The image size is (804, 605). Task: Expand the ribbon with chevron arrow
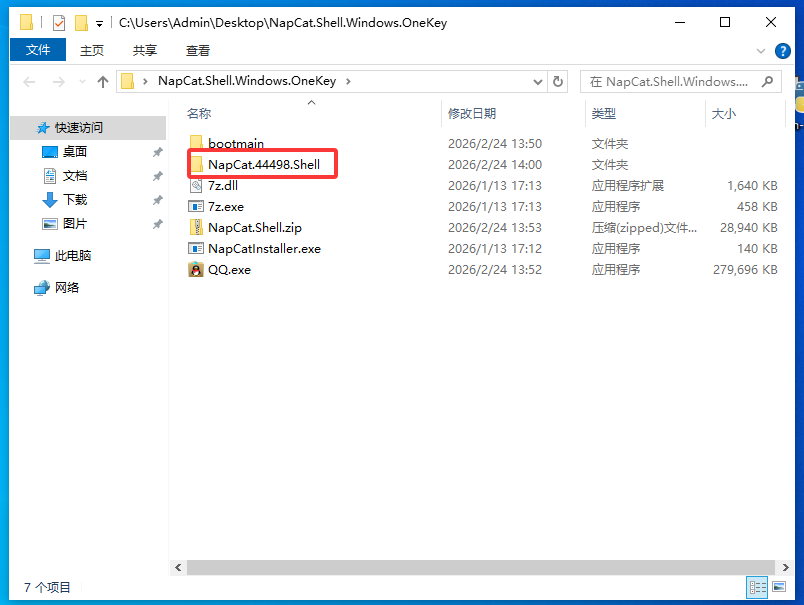click(x=761, y=51)
